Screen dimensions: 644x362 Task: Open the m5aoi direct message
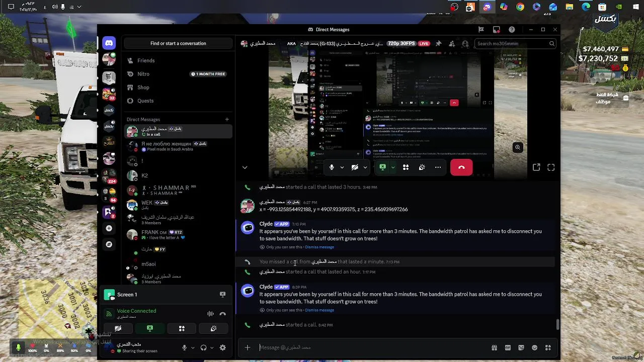tap(178, 264)
